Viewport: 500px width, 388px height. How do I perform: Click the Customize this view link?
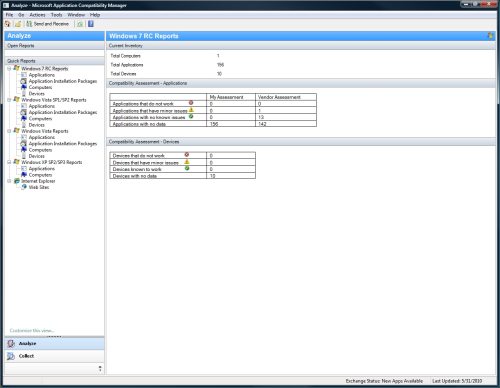(x=32, y=331)
